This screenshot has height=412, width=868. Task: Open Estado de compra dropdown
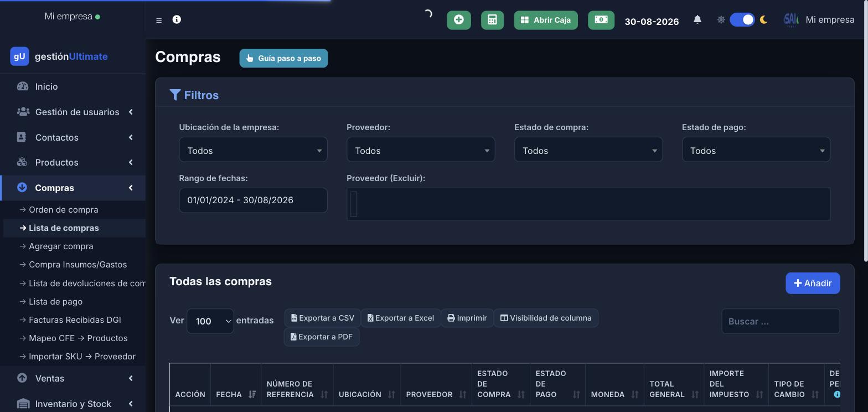click(x=588, y=150)
